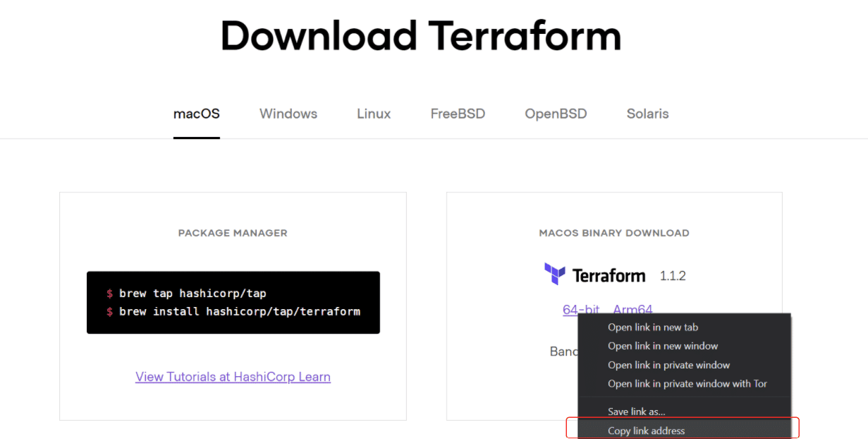The image size is (868, 439).
Task: Select the macOS tab
Action: [x=197, y=114]
